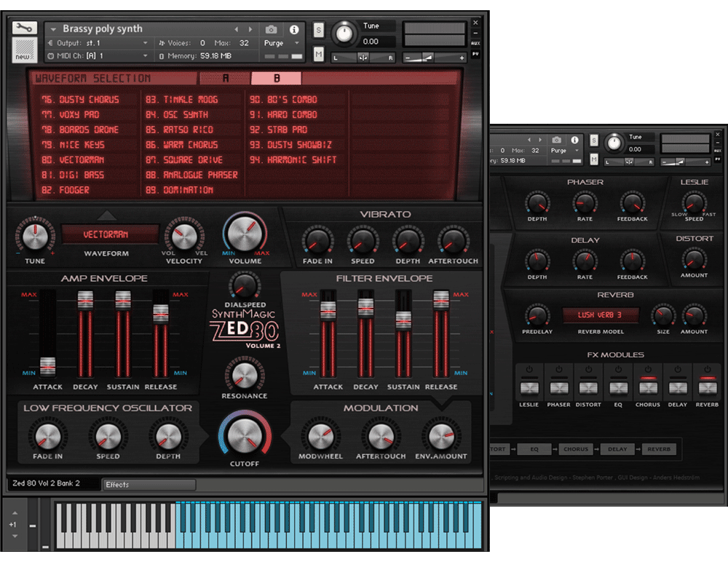Click the aux button in main panel header
The width and height of the screenshot is (728, 562).
coord(475,43)
